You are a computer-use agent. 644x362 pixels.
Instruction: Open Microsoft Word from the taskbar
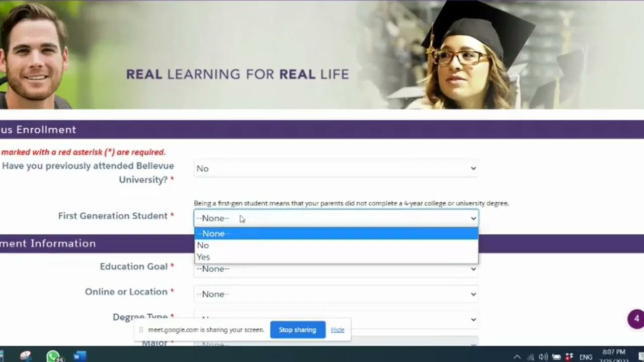pos(79,356)
